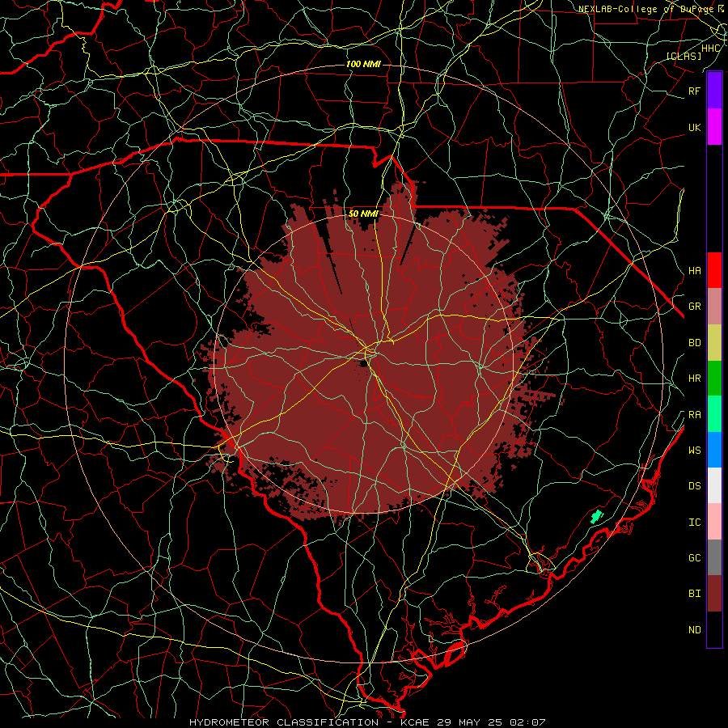Click the IC legend label
The height and width of the screenshot is (728, 728).
tap(694, 523)
